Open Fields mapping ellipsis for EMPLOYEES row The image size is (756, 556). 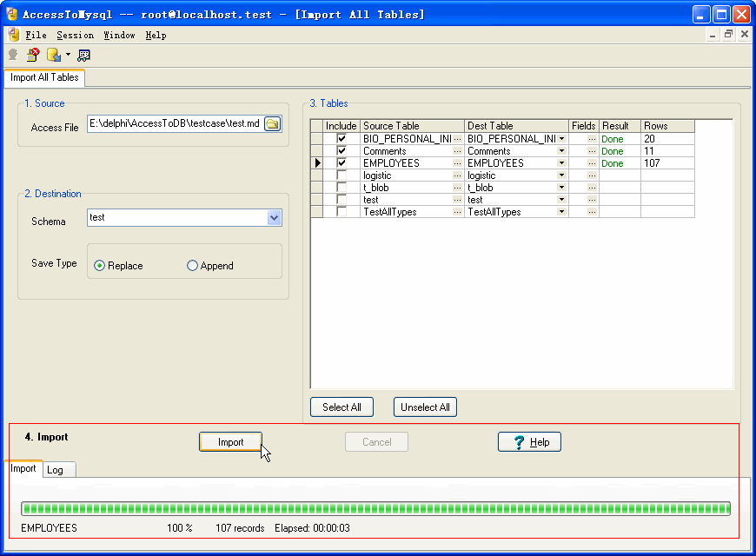pyautogui.click(x=592, y=163)
